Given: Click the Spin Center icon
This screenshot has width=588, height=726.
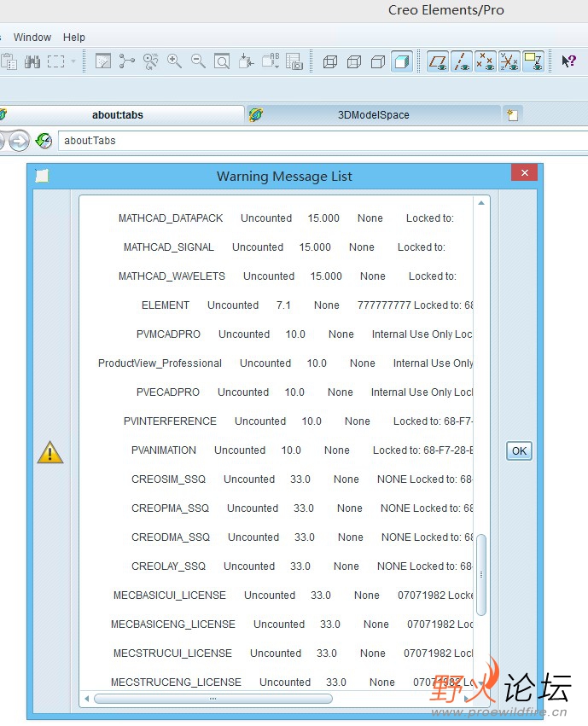Looking at the screenshot, I should point(126,61).
